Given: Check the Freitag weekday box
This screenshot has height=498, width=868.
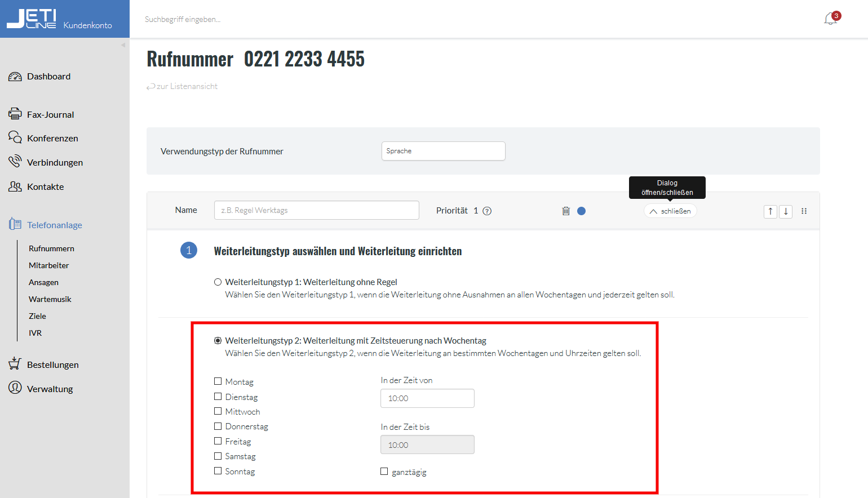Looking at the screenshot, I should (218, 441).
